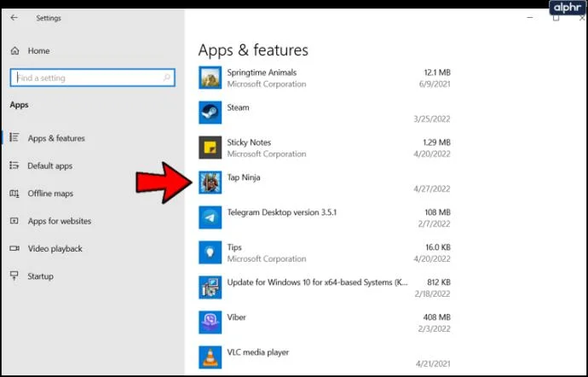Select Telegram Desktop version 3.5.1 entry

tap(281, 212)
